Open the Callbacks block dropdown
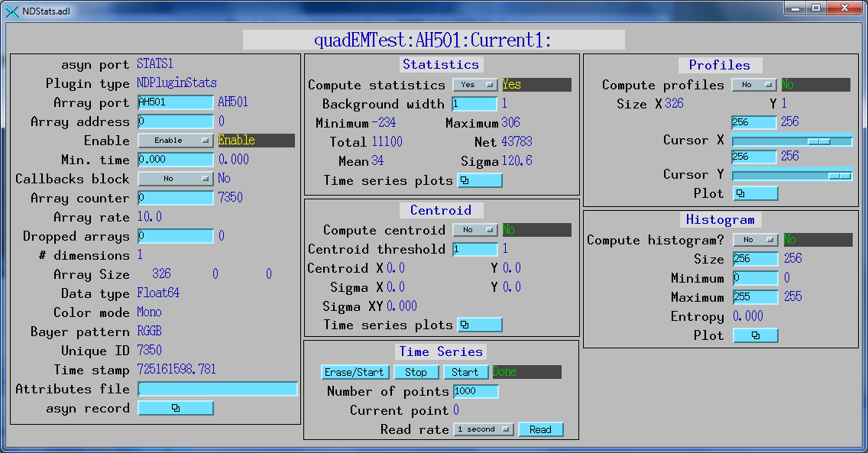 tap(175, 178)
